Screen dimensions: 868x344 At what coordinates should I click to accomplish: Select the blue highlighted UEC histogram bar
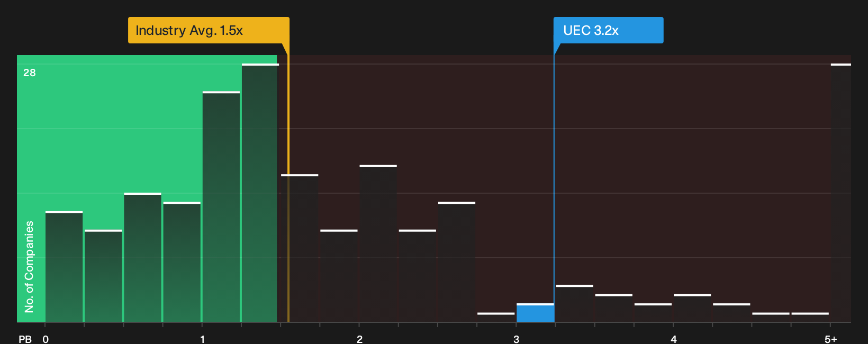535,313
